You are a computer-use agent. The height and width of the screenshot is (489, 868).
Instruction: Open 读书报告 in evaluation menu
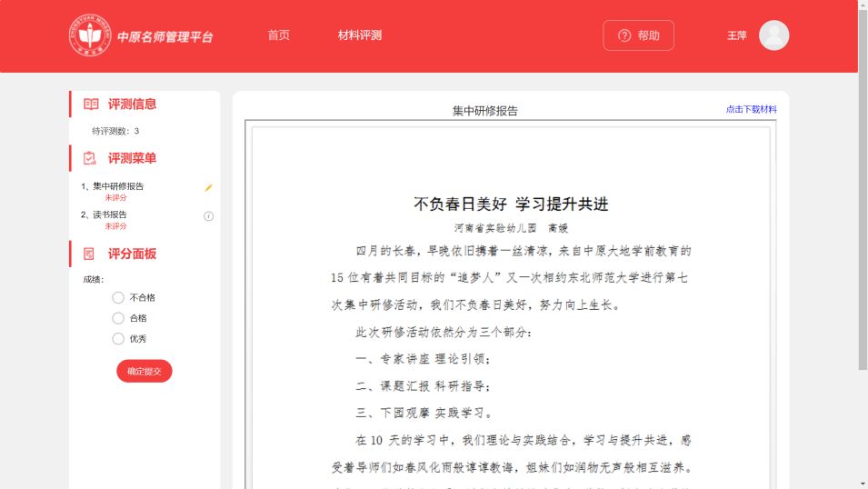[109, 215]
